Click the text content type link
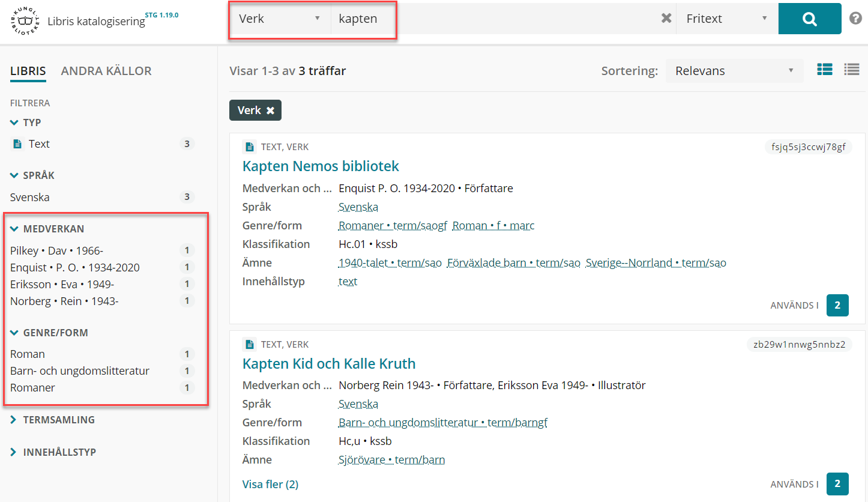This screenshot has width=868, height=502. point(348,282)
